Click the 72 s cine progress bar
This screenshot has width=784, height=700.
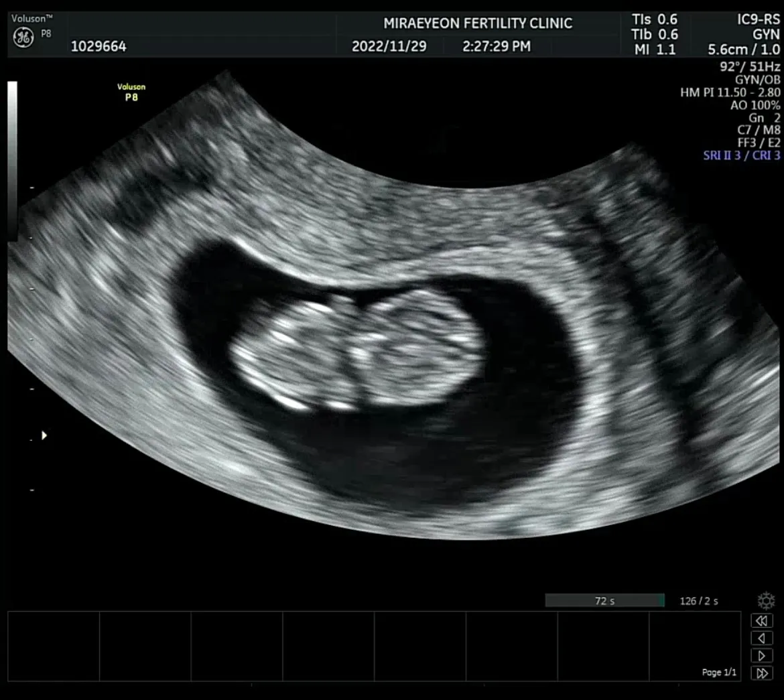pos(604,600)
